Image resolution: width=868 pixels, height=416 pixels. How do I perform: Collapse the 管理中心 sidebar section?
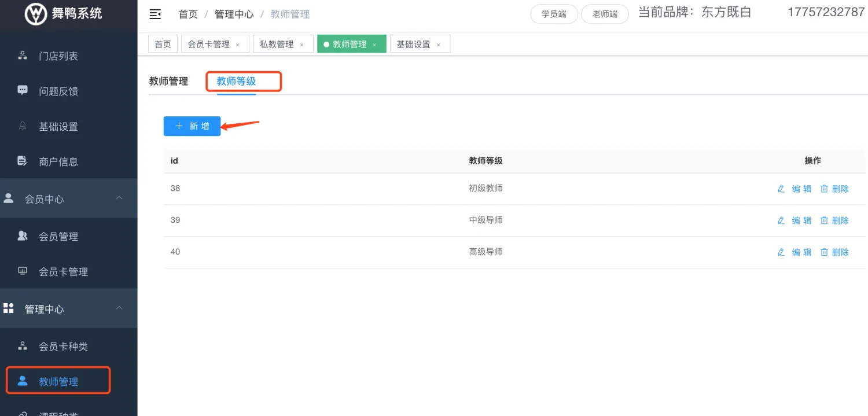(x=119, y=308)
